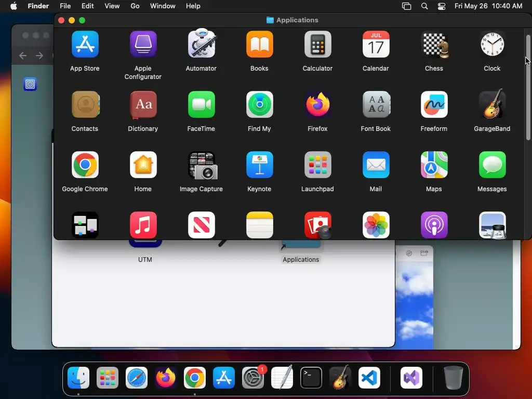The width and height of the screenshot is (532, 399).
Task: Open the Font Book app
Action: (x=376, y=104)
